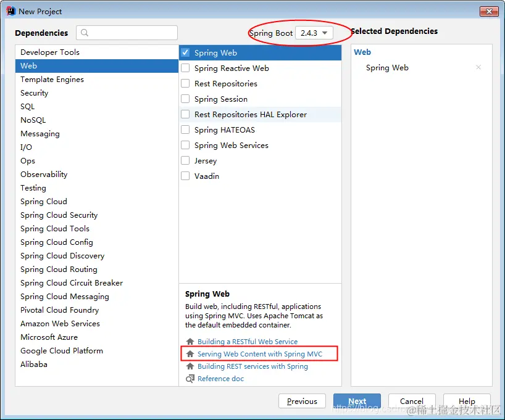Uncheck the Spring Web checkbox

pyautogui.click(x=185, y=52)
